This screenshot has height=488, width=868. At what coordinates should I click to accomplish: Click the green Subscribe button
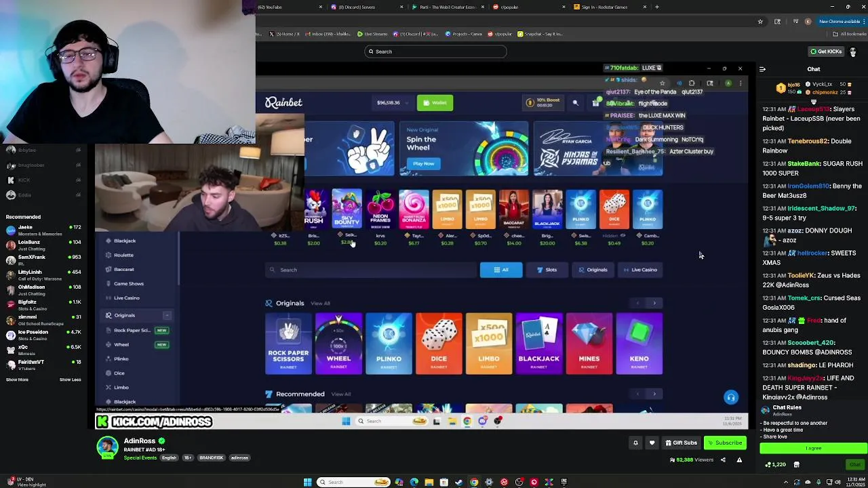pyautogui.click(x=725, y=443)
